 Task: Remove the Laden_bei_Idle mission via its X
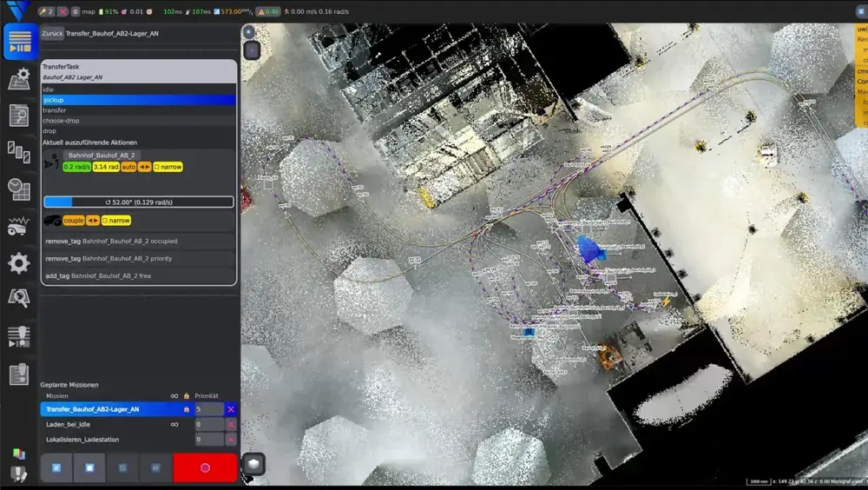pyautogui.click(x=231, y=424)
